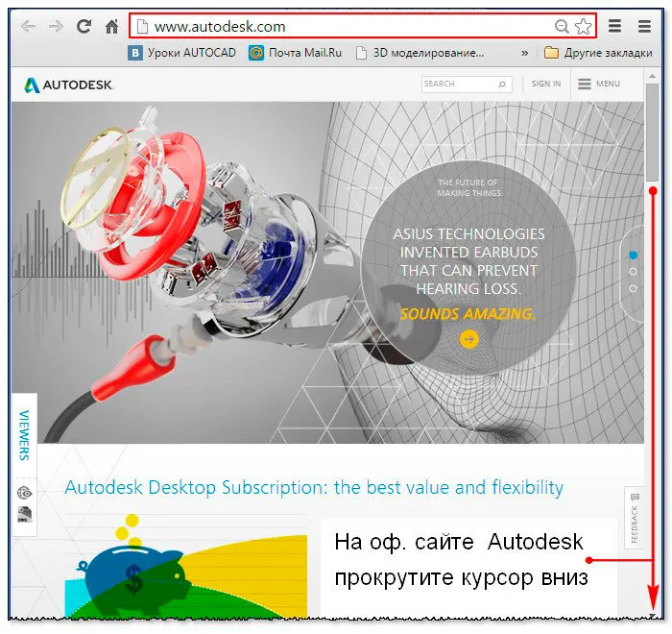Select the third carousel dot

tap(633, 289)
